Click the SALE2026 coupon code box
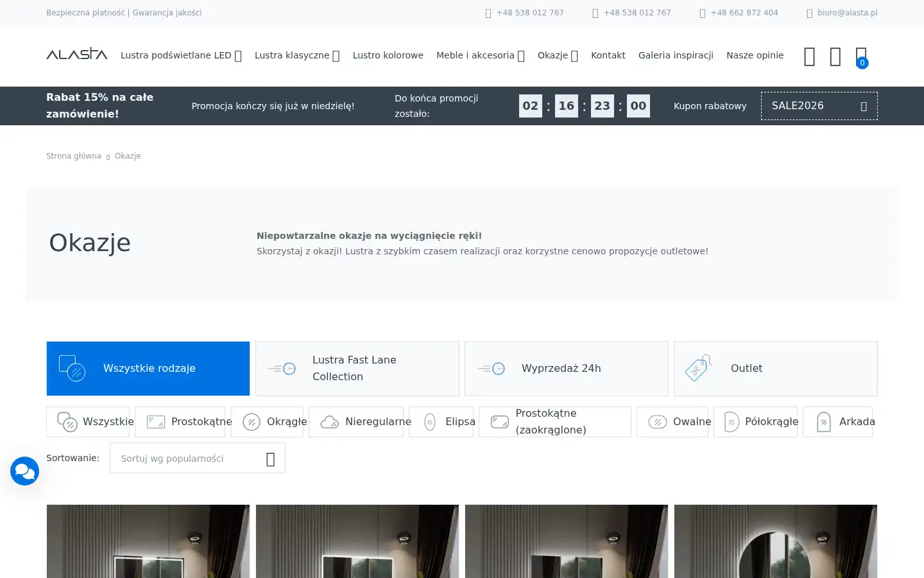924x578 pixels. click(x=819, y=106)
